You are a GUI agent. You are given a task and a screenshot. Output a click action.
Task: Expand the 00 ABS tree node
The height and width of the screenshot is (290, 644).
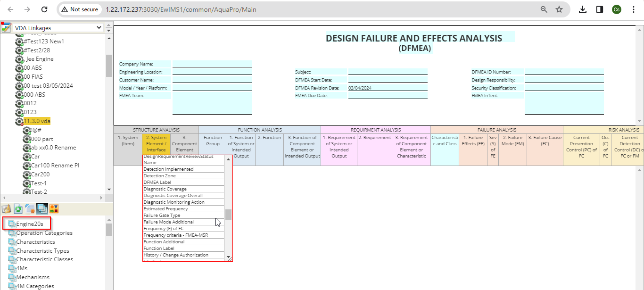[x=19, y=68]
